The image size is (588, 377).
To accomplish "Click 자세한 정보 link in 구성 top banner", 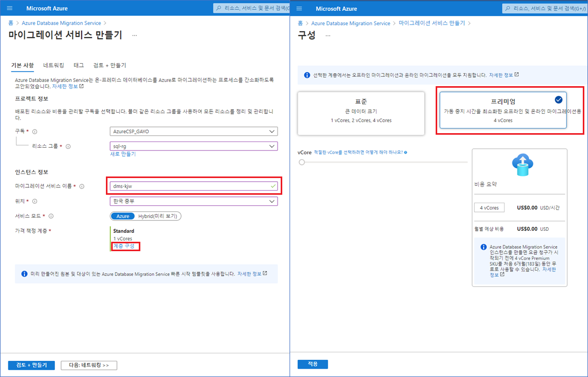I will coord(503,75).
